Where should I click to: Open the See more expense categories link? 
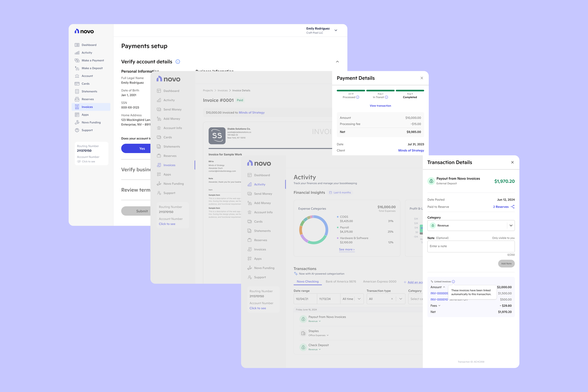point(346,250)
